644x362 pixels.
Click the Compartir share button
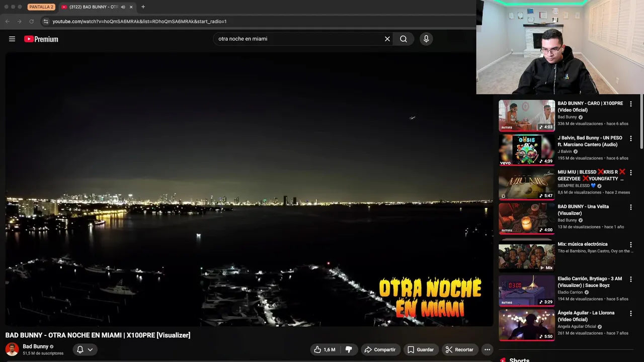click(380, 349)
